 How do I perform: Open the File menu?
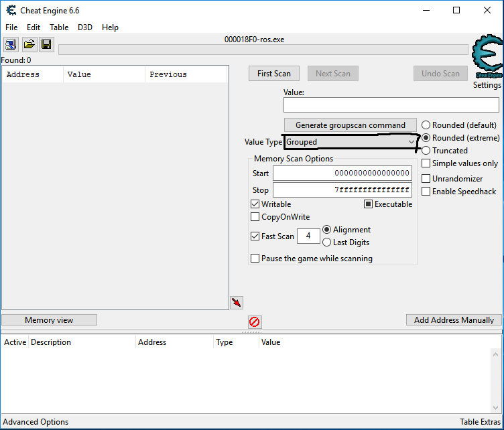(11, 27)
